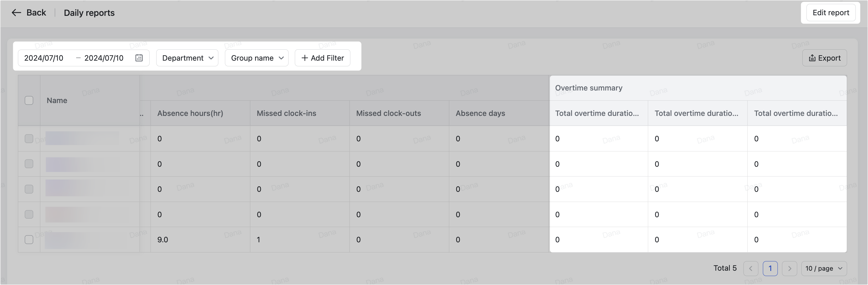Open the Group name filter chevron
The image size is (868, 285).
coord(281,58)
